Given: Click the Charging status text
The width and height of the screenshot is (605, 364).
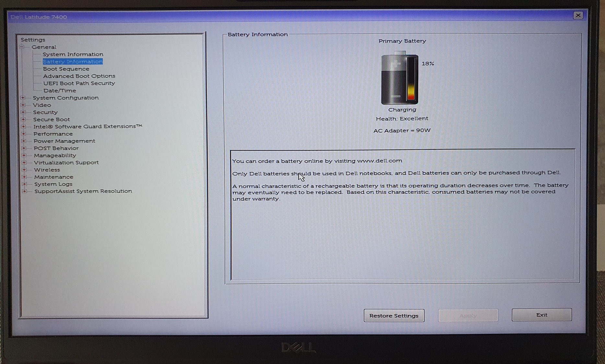Looking at the screenshot, I should [x=402, y=110].
